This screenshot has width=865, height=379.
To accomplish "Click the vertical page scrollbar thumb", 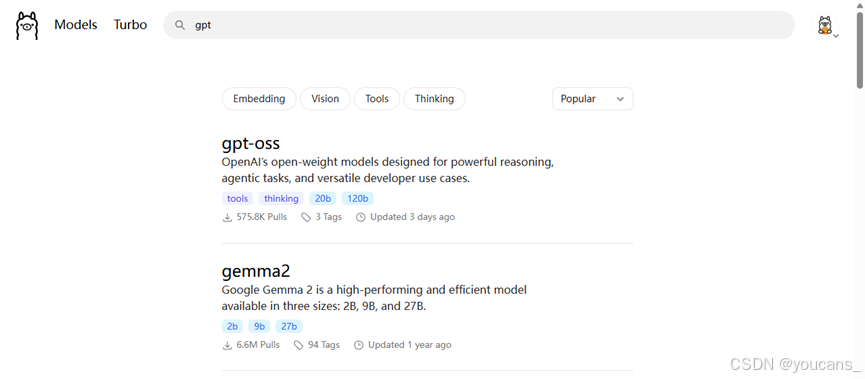I will [860, 50].
